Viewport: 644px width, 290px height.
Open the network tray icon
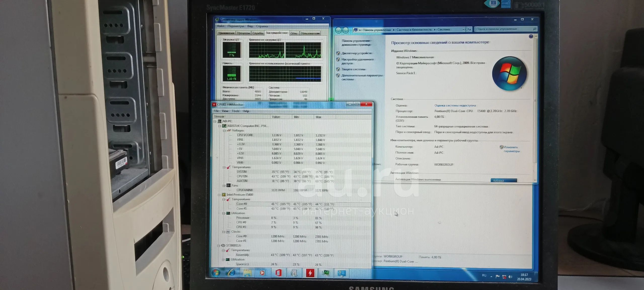(x=504, y=277)
